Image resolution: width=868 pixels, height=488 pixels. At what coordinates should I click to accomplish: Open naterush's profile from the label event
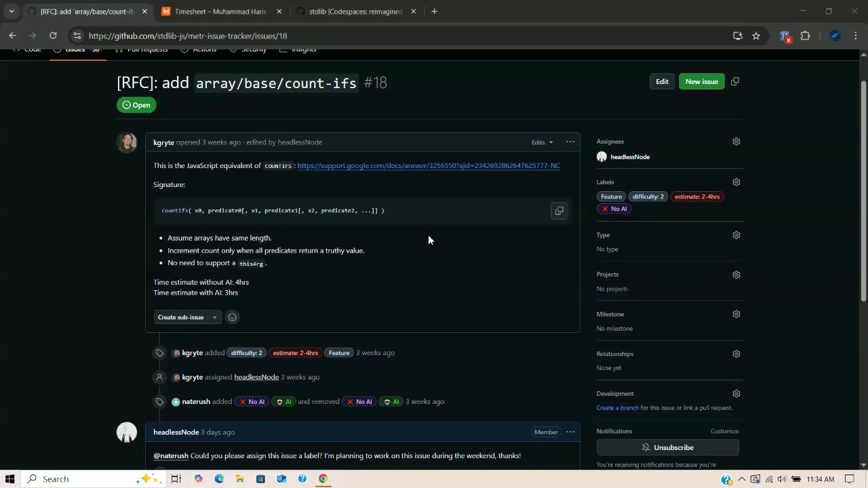(x=196, y=401)
